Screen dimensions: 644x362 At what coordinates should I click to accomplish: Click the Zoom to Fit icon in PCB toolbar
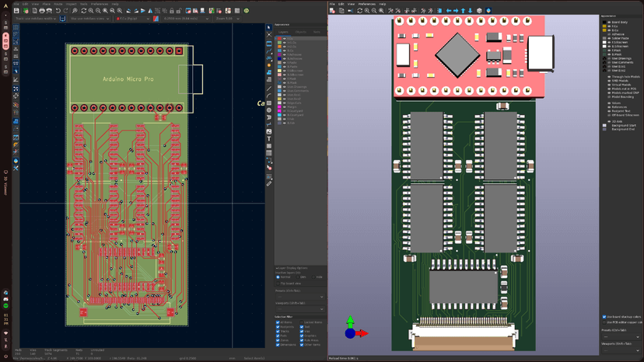pos(106,11)
